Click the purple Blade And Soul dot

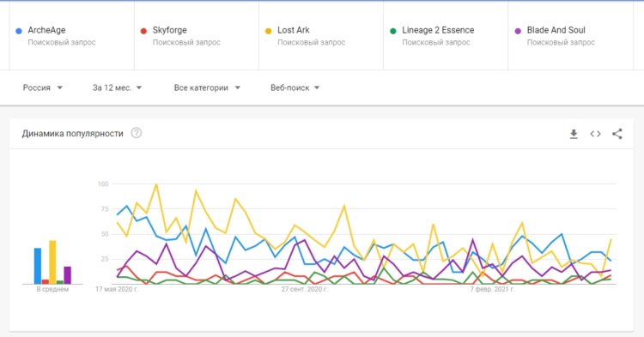point(518,31)
